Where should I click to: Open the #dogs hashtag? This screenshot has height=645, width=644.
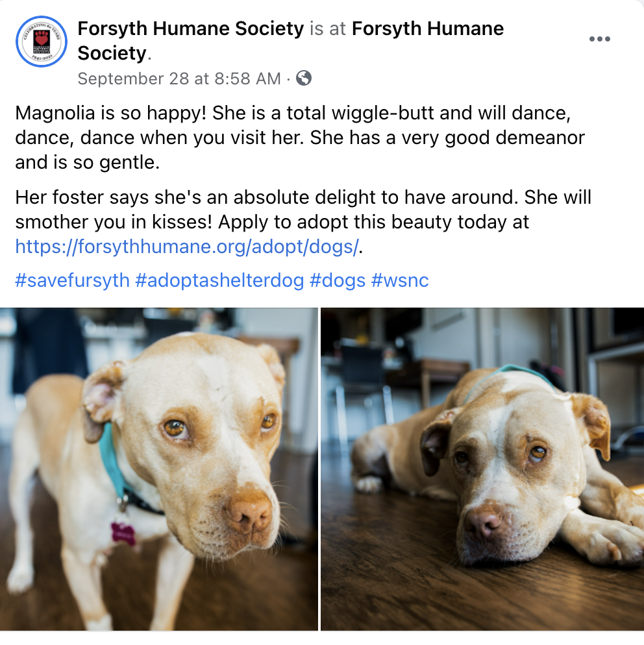coord(338,280)
